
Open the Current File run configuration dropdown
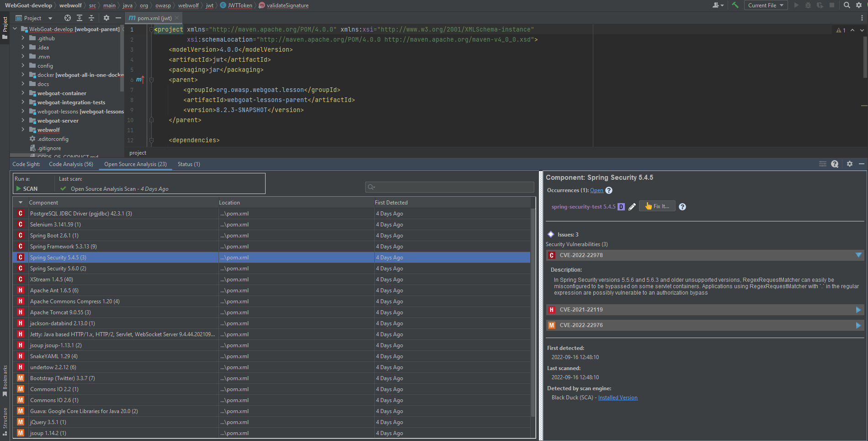766,5
